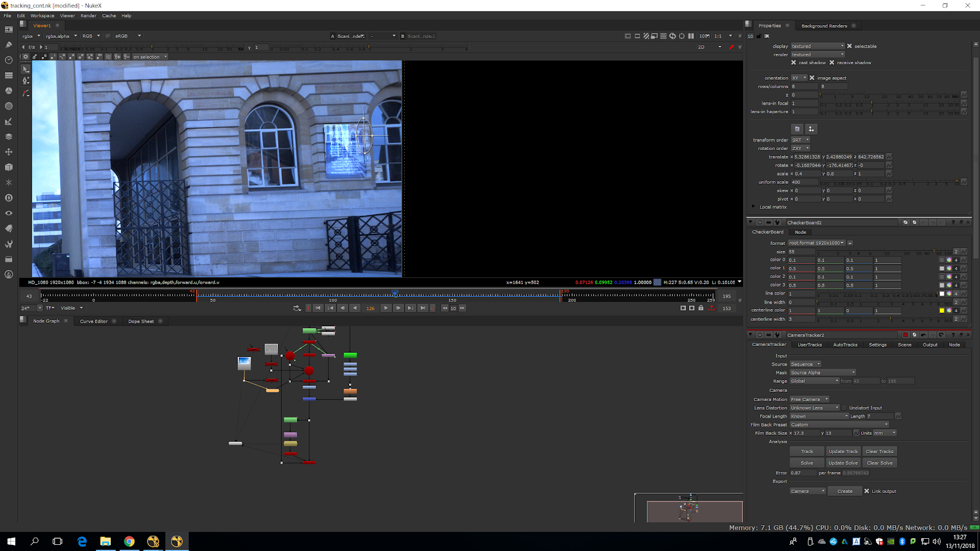This screenshot has height=551, width=980.
Task: Switch to the UserTracks tab
Action: tap(809, 345)
